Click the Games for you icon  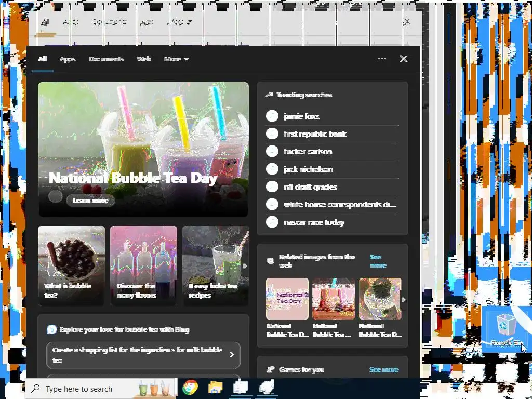[x=270, y=369]
